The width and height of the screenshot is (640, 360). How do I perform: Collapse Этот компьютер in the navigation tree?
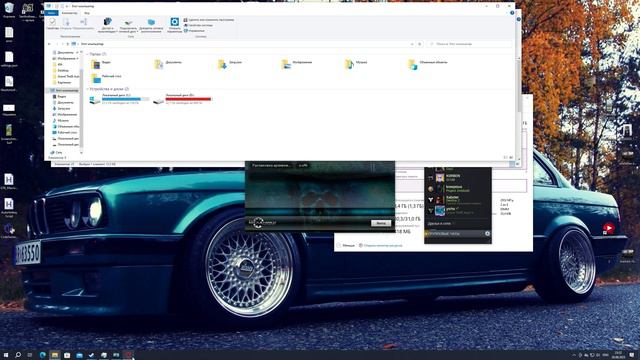click(x=48, y=90)
